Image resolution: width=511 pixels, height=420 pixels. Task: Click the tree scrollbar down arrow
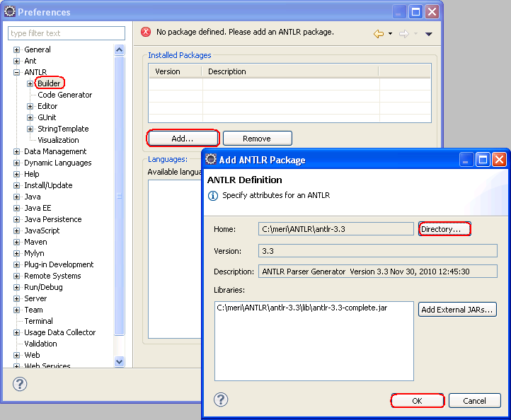click(120, 361)
